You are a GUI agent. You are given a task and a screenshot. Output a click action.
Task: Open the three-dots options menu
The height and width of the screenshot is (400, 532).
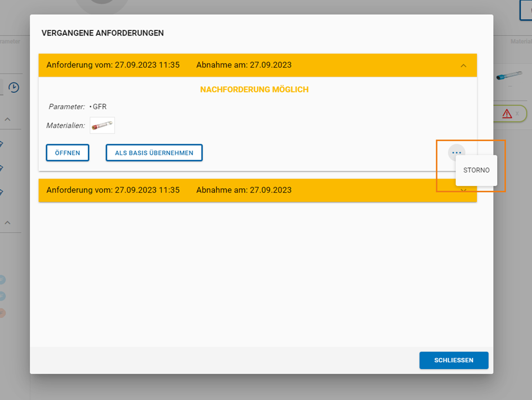point(457,153)
